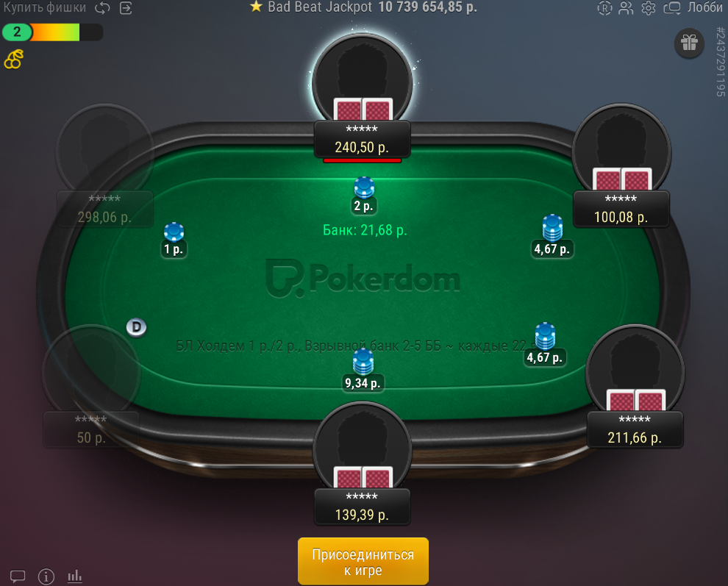This screenshot has height=586, width=728.
Task: Select the empty seat with 298,06 р.
Action: (x=104, y=165)
